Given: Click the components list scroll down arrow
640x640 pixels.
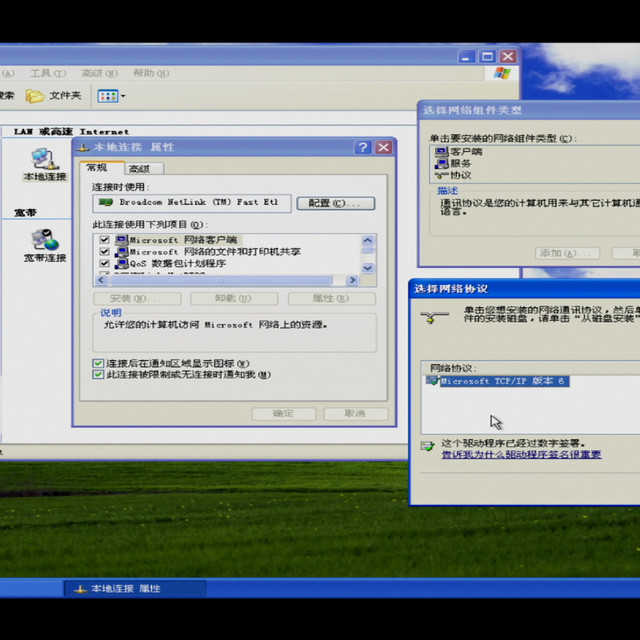Looking at the screenshot, I should tap(367, 268).
